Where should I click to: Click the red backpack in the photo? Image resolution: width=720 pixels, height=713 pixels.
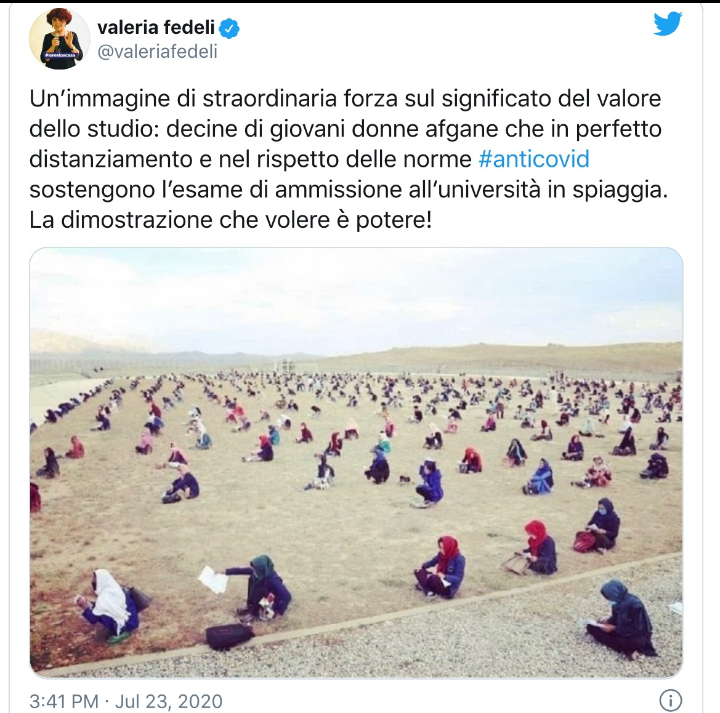[x=584, y=542]
